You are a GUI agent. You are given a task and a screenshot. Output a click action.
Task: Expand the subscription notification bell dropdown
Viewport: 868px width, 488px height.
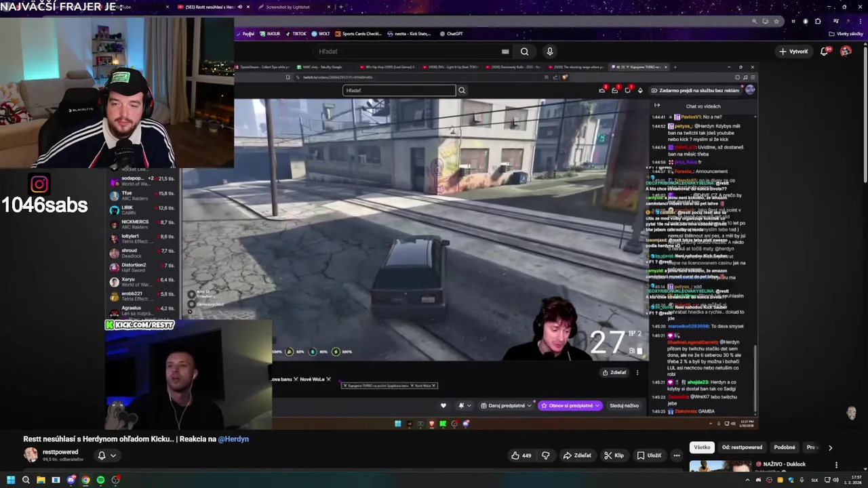click(106, 455)
